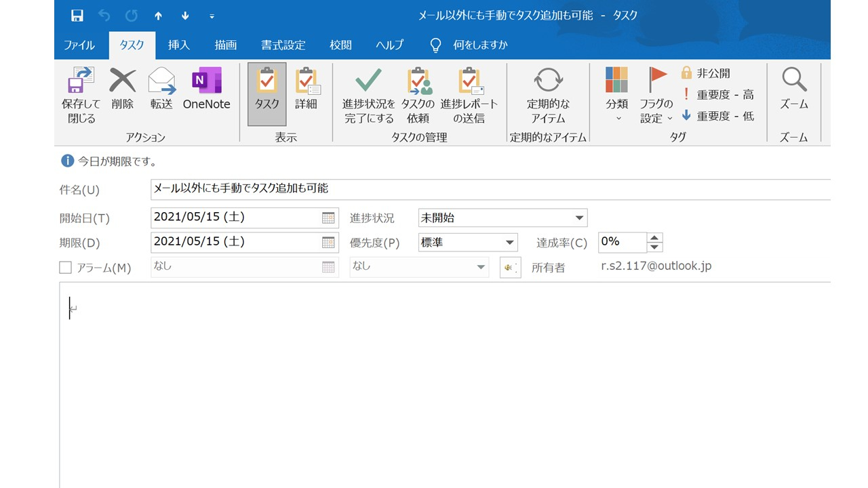Screen dimensions: 868x488
Task: Expand the 分類 categorize dropdown
Action: pos(616,95)
